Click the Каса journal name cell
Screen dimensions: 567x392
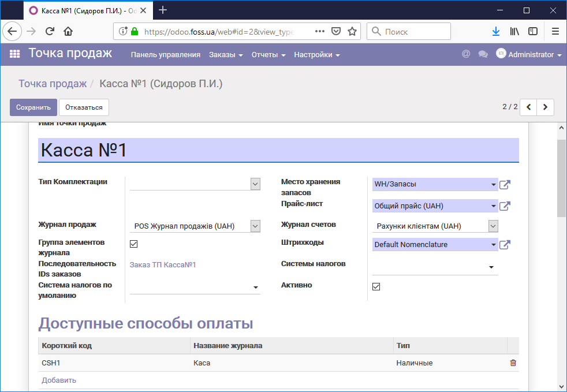[292, 363]
